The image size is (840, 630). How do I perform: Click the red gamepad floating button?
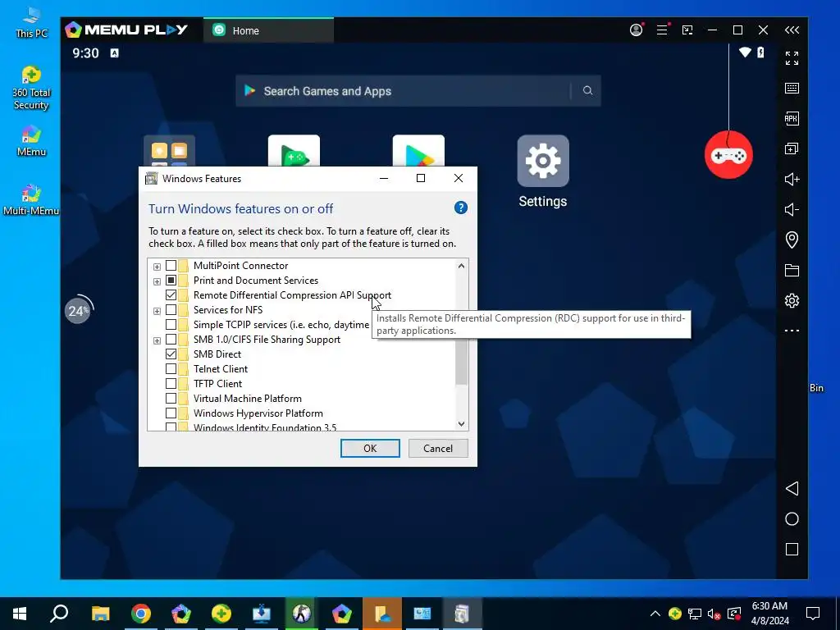(728, 155)
